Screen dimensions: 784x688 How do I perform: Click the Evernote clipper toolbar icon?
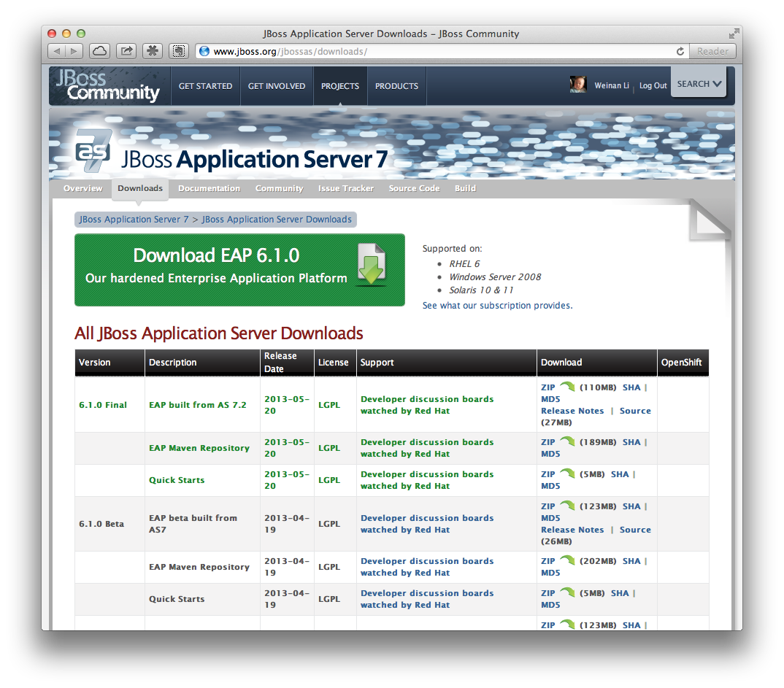(179, 51)
